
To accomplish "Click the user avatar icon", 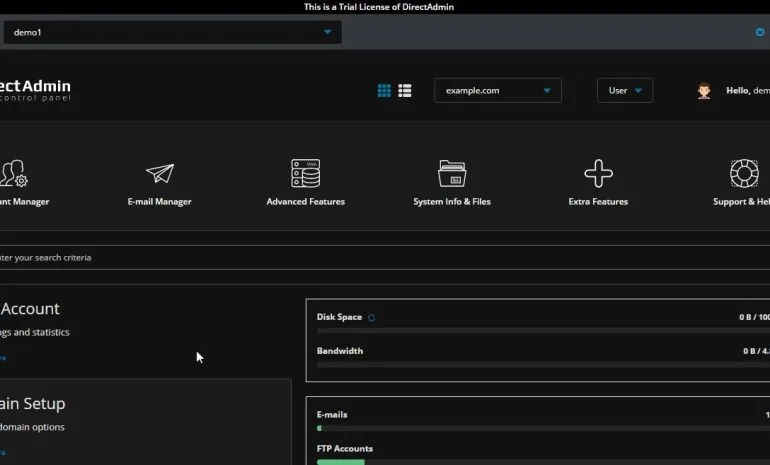I will (x=704, y=91).
